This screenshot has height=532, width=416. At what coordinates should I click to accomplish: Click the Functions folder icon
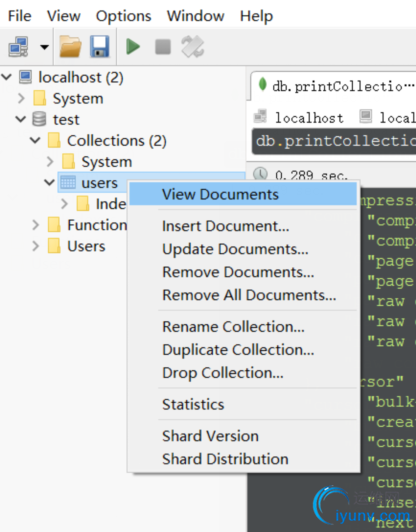54,225
